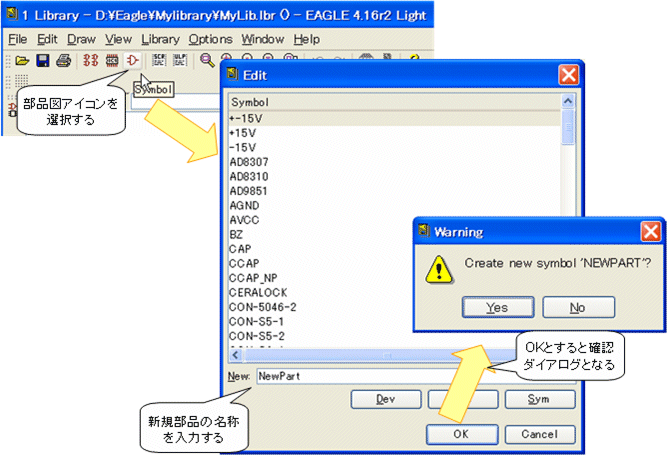
Task: Confirm the Edit dialog with OK
Action: point(462,434)
